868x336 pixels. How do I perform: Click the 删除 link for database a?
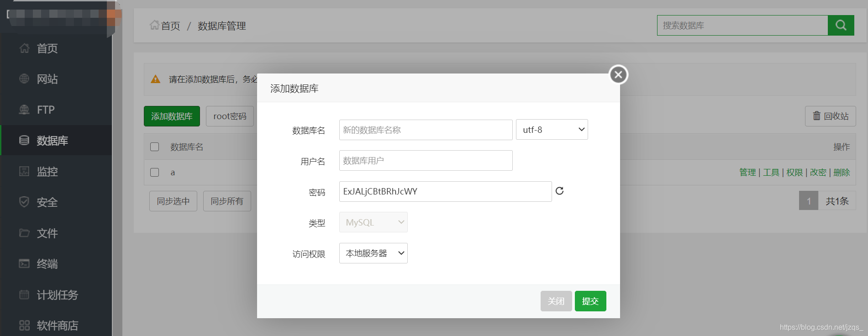click(x=842, y=172)
